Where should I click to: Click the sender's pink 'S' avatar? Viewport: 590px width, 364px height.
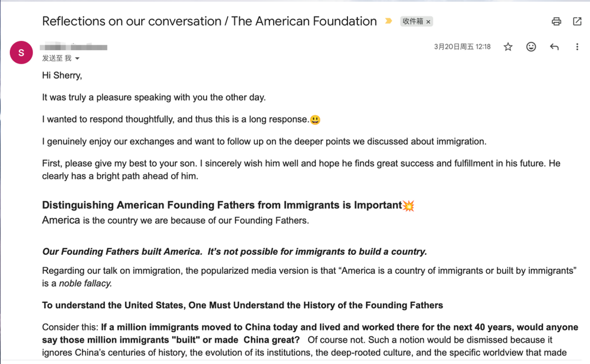click(x=21, y=53)
